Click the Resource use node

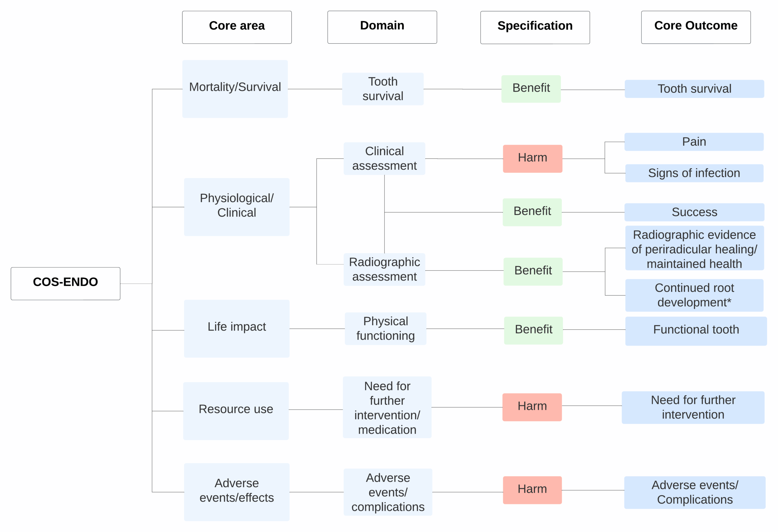tap(236, 411)
